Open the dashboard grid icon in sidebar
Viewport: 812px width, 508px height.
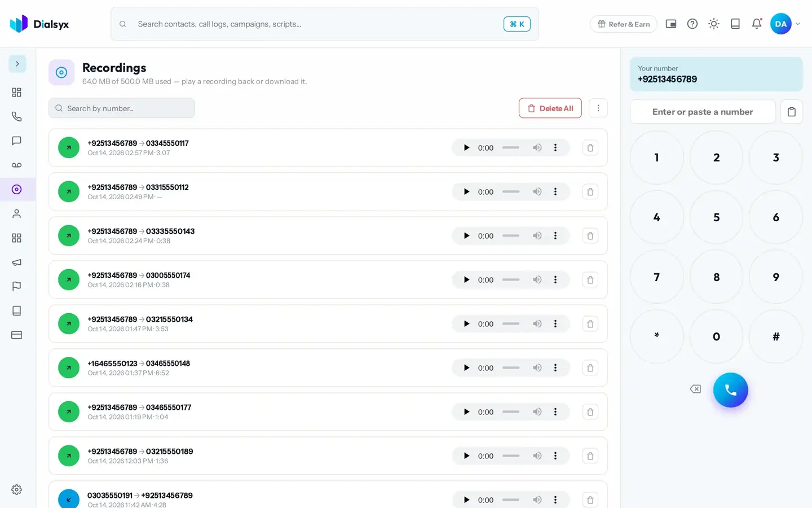click(x=17, y=92)
